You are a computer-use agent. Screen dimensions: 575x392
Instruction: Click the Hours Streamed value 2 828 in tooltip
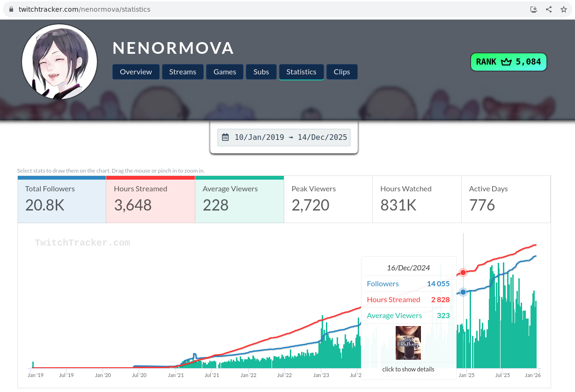pos(441,299)
